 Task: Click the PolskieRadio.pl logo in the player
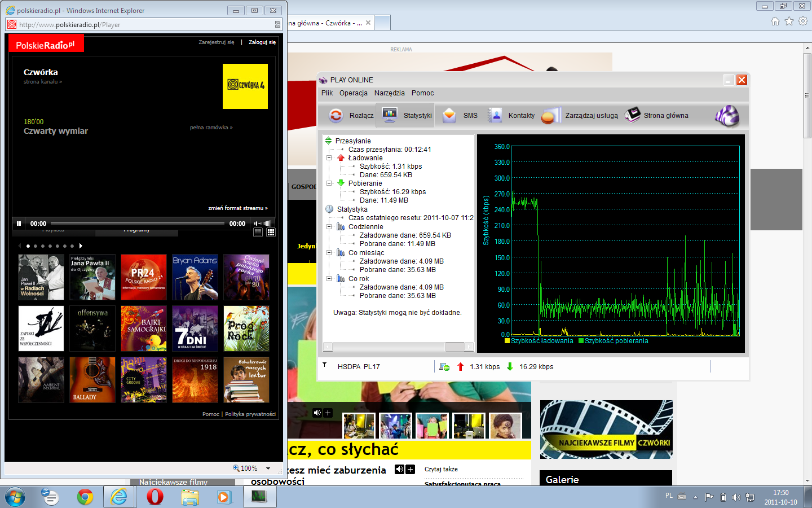coord(46,44)
